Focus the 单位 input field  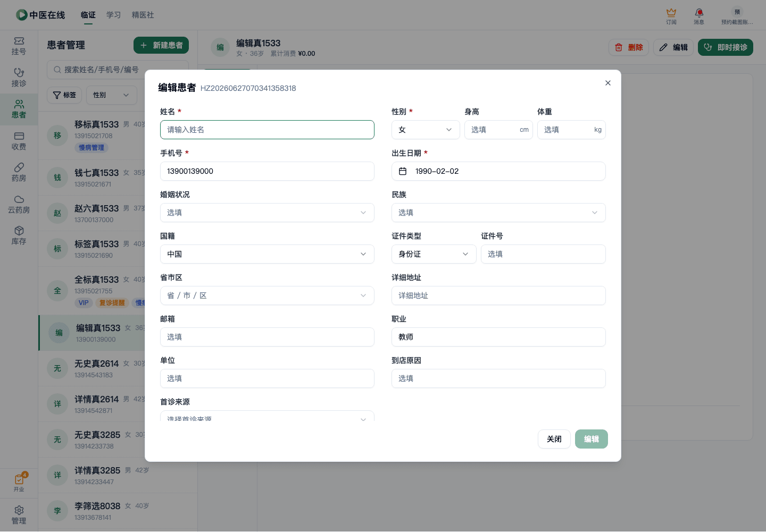pyautogui.click(x=267, y=378)
